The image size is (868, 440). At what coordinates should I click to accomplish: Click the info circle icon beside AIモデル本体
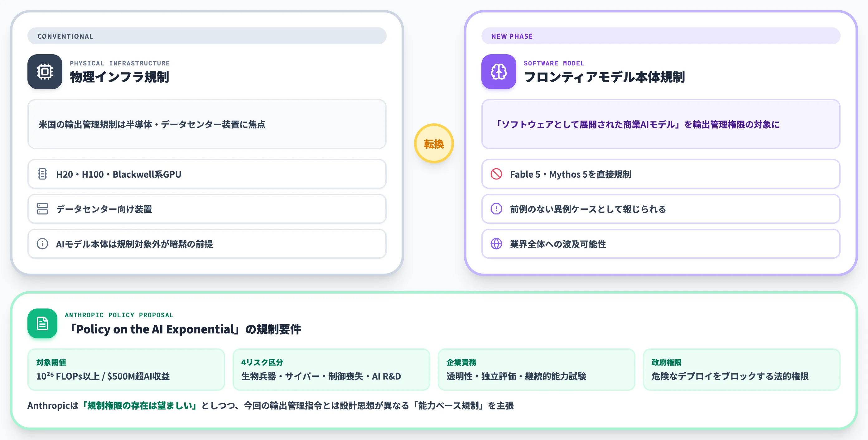pyautogui.click(x=42, y=244)
